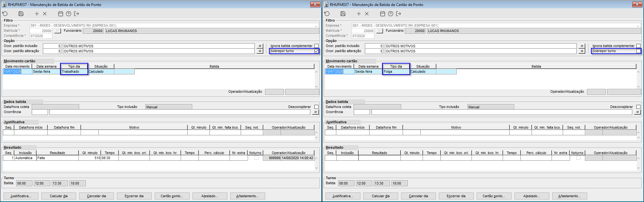Click Cartão ponto button in left window
The width and height of the screenshot is (644, 202).
(x=172, y=196)
